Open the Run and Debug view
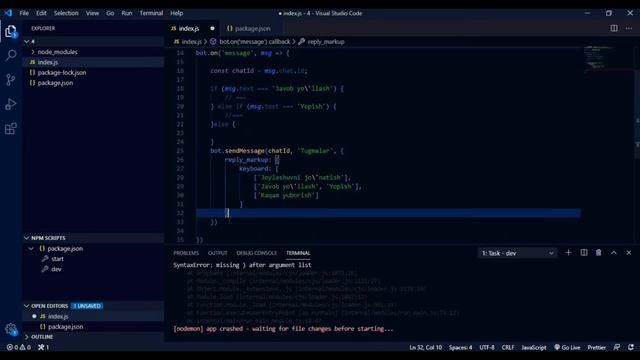Image resolution: width=640 pixels, height=360 pixels. (x=11, y=104)
